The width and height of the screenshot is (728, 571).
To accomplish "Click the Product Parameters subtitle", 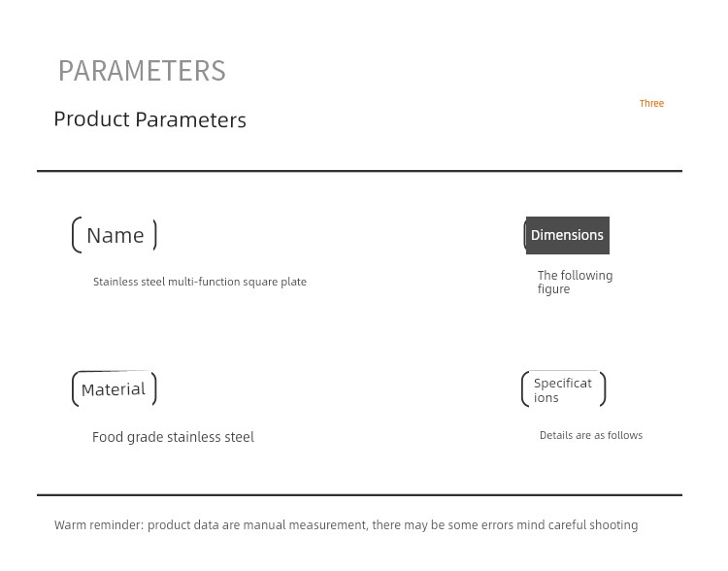I will pos(149,119).
